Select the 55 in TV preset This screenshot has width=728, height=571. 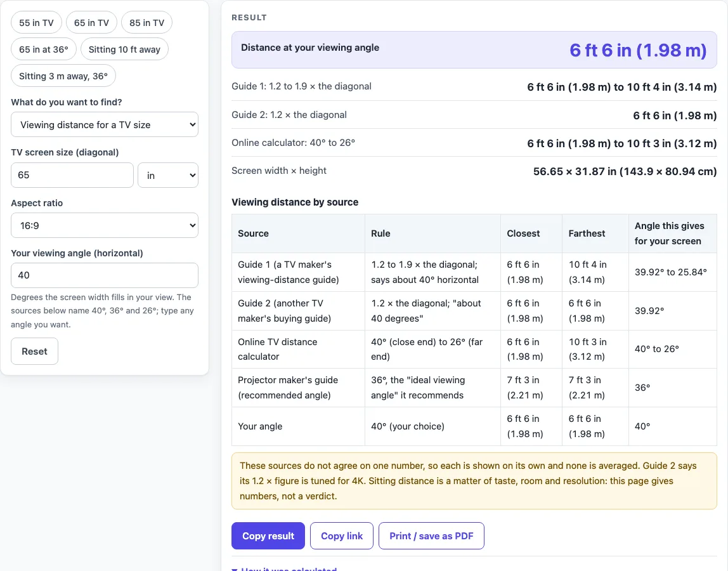pos(36,23)
